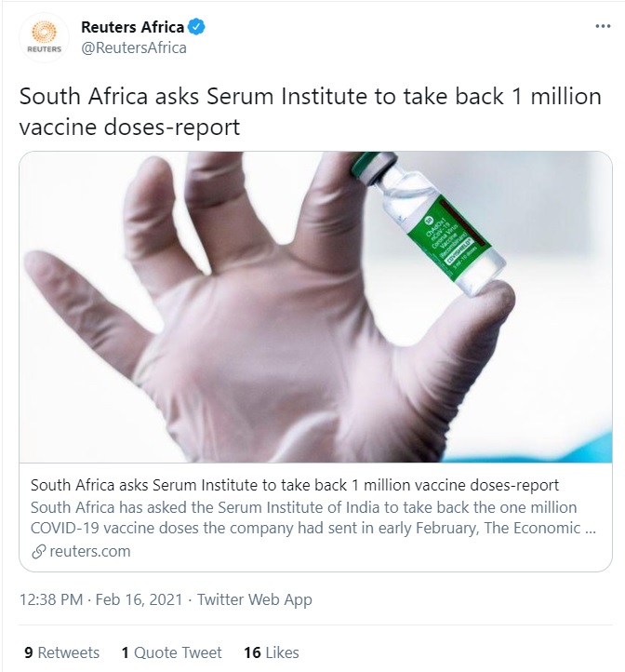Click the number 9 retweet count
This screenshot has width=625, height=672.
pos(28,652)
